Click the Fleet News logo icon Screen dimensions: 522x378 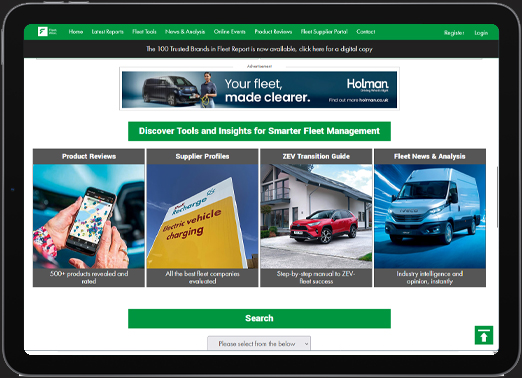pos(47,32)
